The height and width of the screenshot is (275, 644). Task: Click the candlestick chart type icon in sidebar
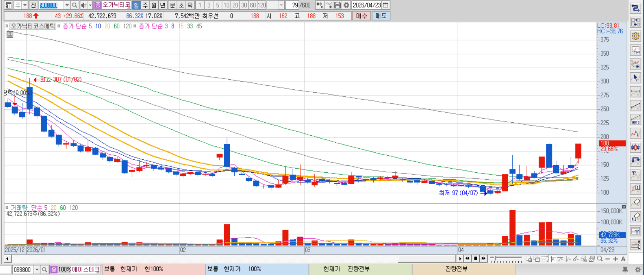pyautogui.click(x=635, y=147)
